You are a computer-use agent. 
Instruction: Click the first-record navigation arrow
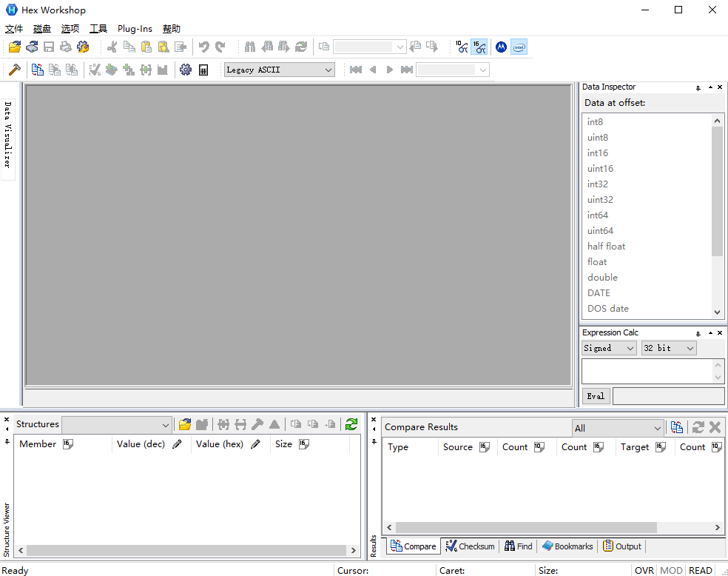point(356,70)
